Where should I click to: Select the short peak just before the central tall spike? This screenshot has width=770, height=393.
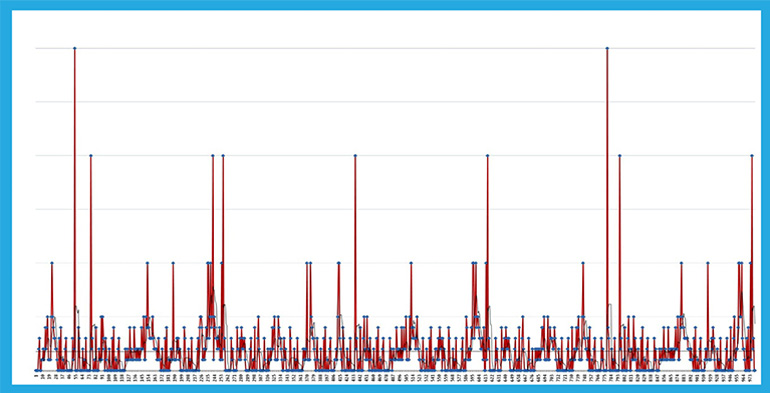point(338,263)
